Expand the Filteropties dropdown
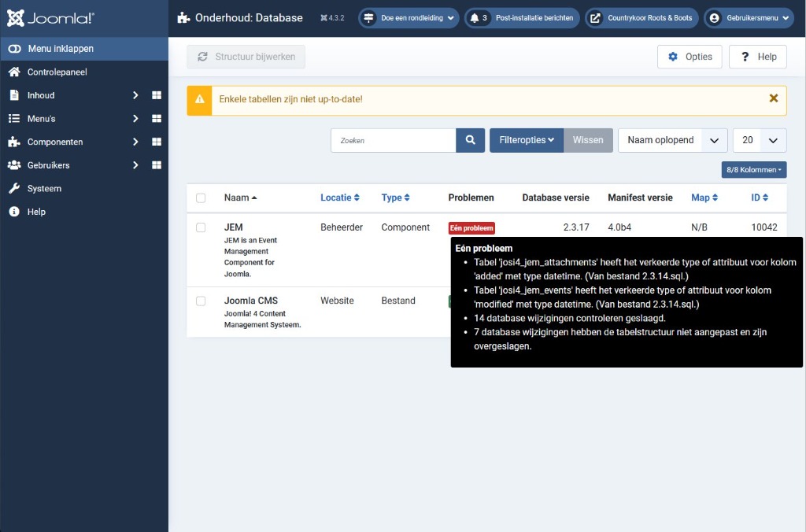The height and width of the screenshot is (532, 806). point(527,140)
